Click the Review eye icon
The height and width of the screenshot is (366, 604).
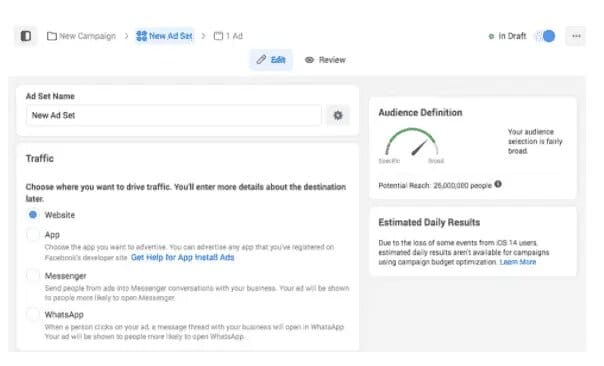point(309,60)
